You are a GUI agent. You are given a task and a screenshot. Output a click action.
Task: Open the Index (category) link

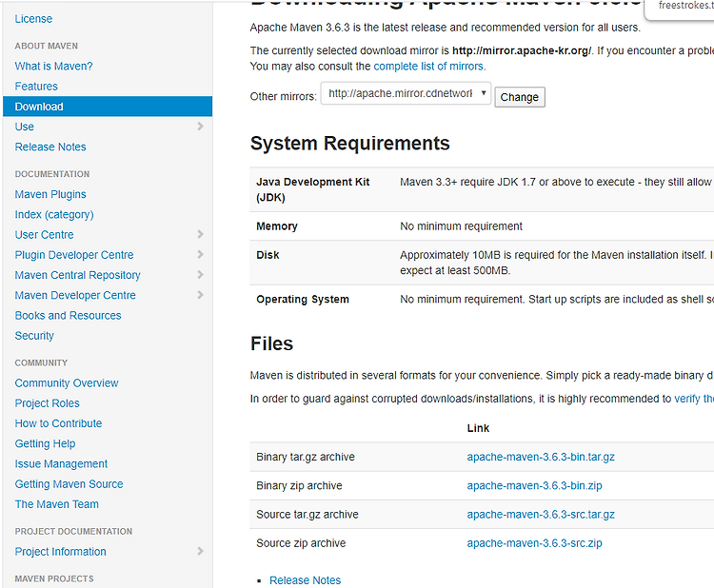pyautogui.click(x=54, y=214)
